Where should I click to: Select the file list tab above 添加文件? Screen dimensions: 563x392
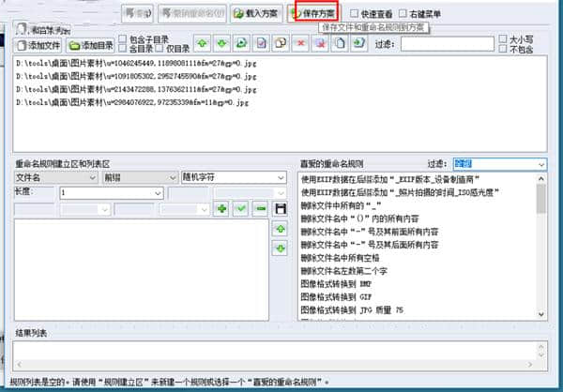click(x=42, y=30)
